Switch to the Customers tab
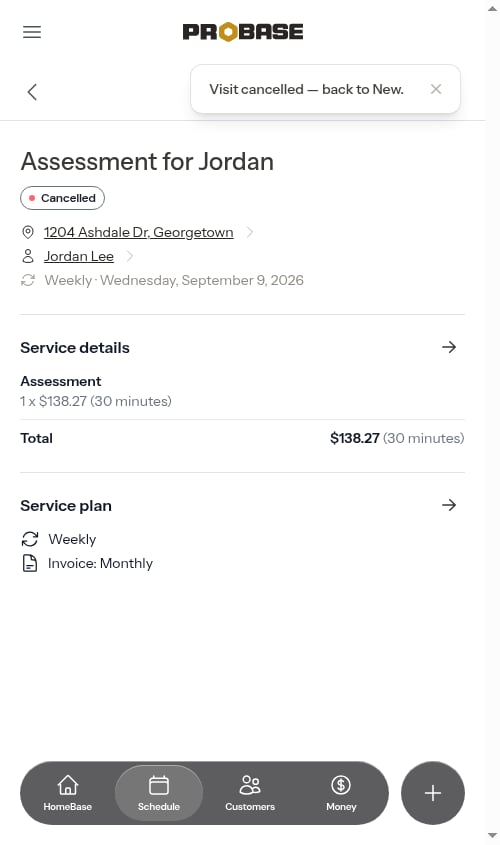Image resolution: width=500 pixels, height=845 pixels. pos(250,793)
